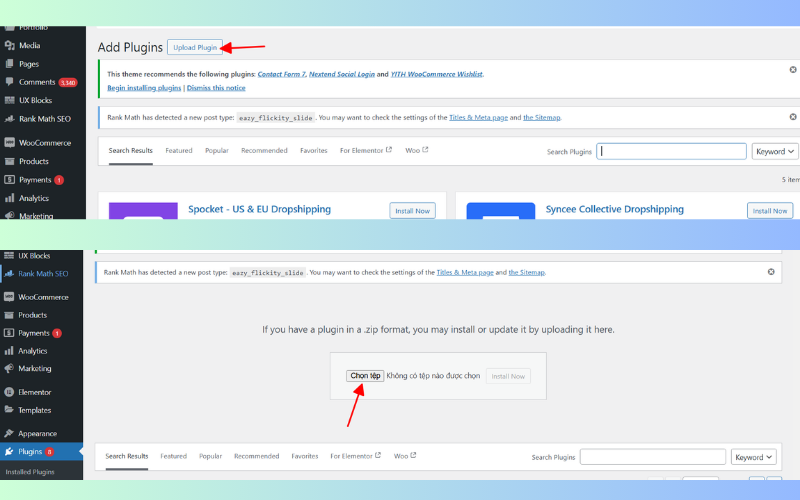
Task: Open the Contact Form 7 link
Action: [282, 74]
